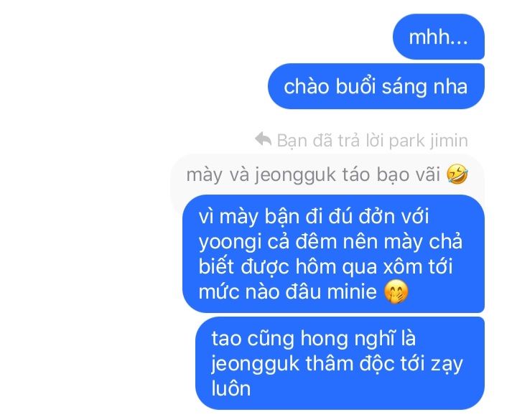Open the "Bạn đã trả lời park jimin" reply label

pos(361,140)
